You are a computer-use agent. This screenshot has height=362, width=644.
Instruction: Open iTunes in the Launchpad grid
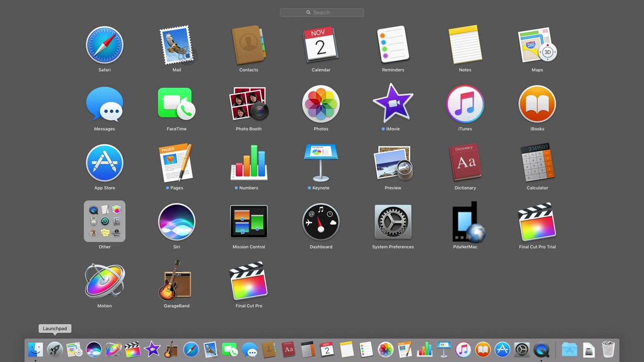pos(465,104)
